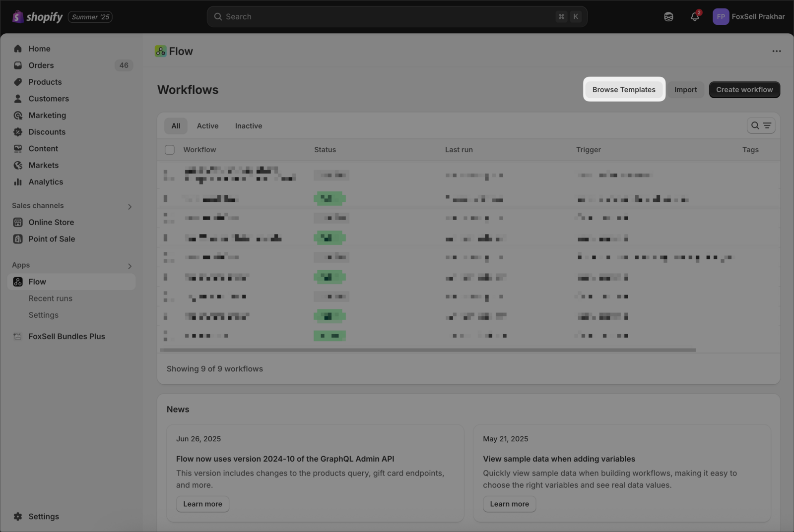Open Analytics from the sidebar
794x532 pixels.
click(x=45, y=181)
